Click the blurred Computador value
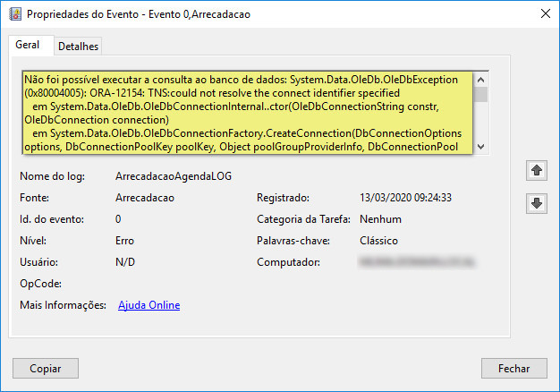The height and width of the screenshot is (392, 560). 417,262
